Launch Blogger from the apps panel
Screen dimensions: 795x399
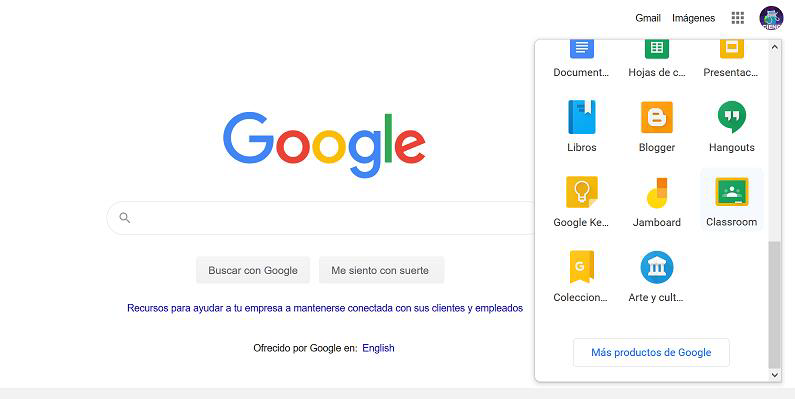[657, 127]
